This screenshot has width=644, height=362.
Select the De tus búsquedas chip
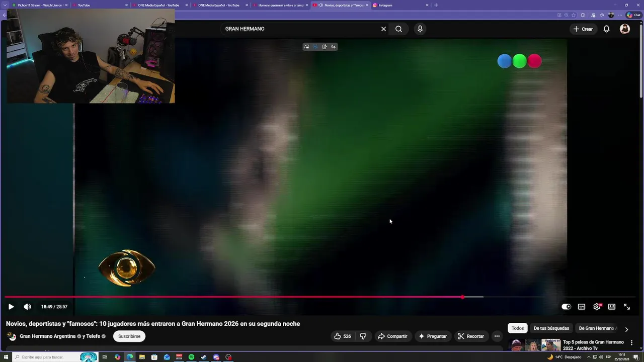(x=551, y=328)
